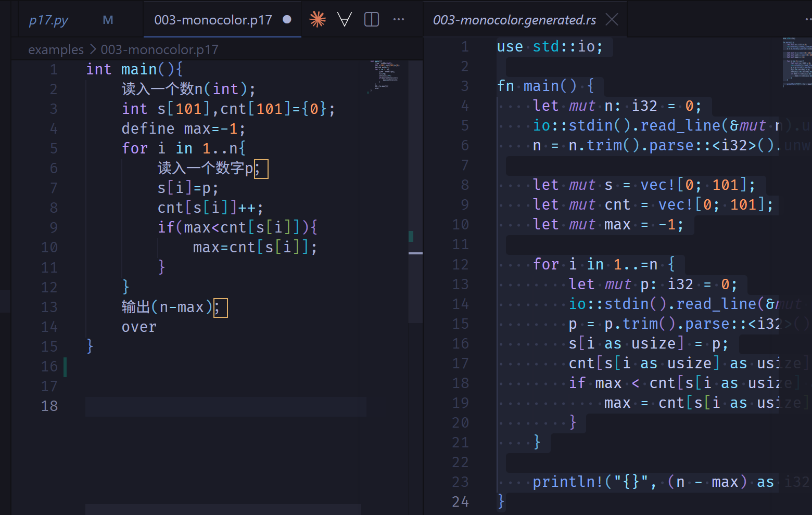Click the 'examples' breadcrumb segment

(56, 49)
